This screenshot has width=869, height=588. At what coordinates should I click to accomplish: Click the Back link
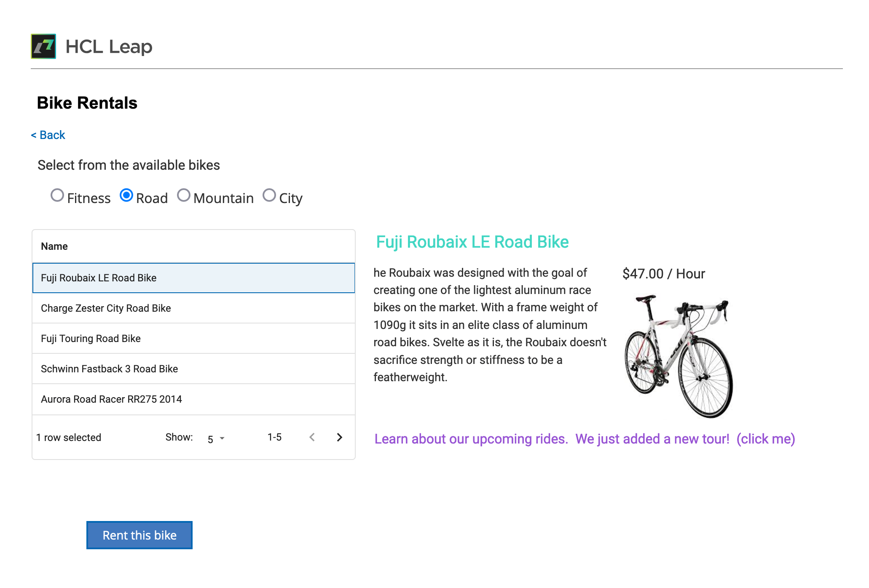pos(48,135)
